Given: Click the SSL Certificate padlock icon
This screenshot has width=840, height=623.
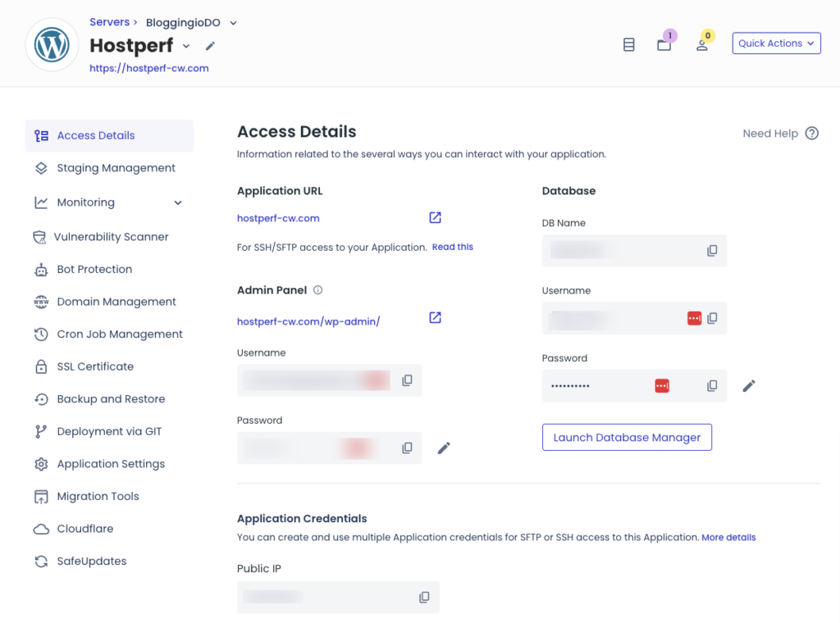Looking at the screenshot, I should pyautogui.click(x=41, y=366).
